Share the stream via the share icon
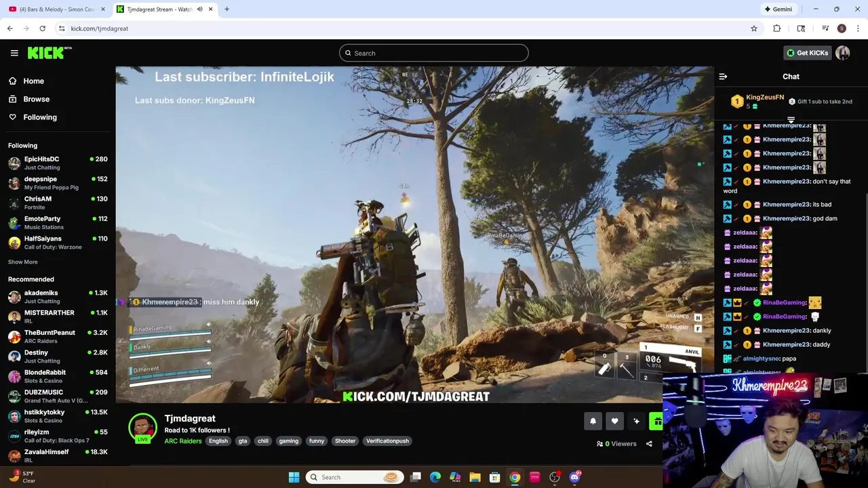868x488 pixels. [649, 444]
